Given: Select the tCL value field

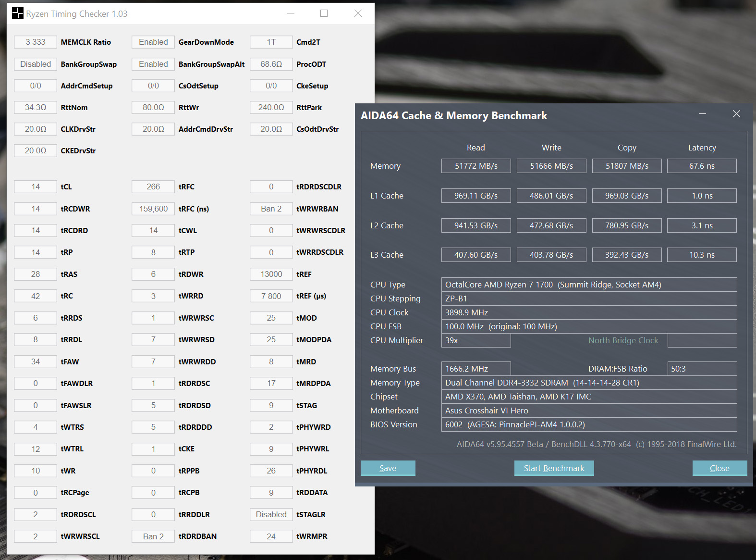Looking at the screenshot, I should pos(36,187).
